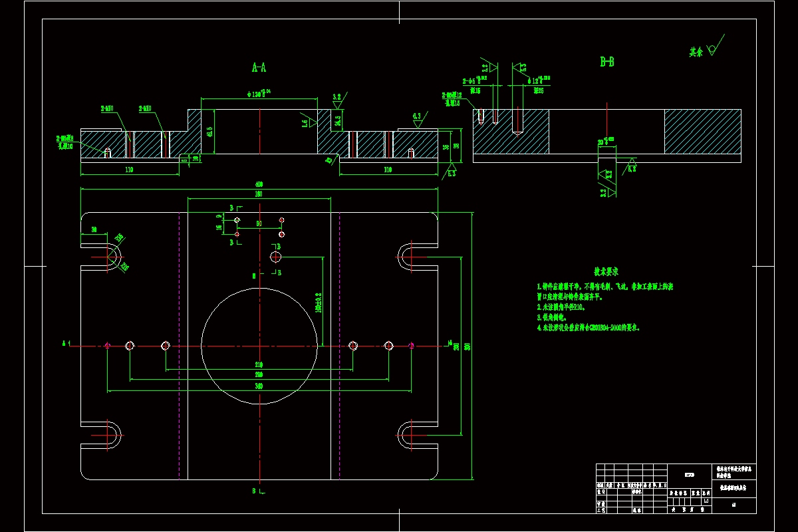
Task: Select the 20 slot width dimension in B-B
Action: [604, 142]
